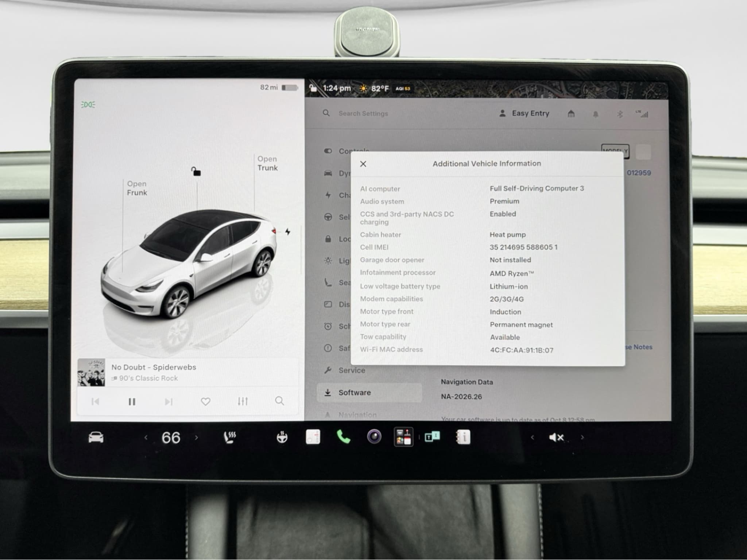
Task: Open the audio equalizer settings icon
Action: (x=243, y=401)
